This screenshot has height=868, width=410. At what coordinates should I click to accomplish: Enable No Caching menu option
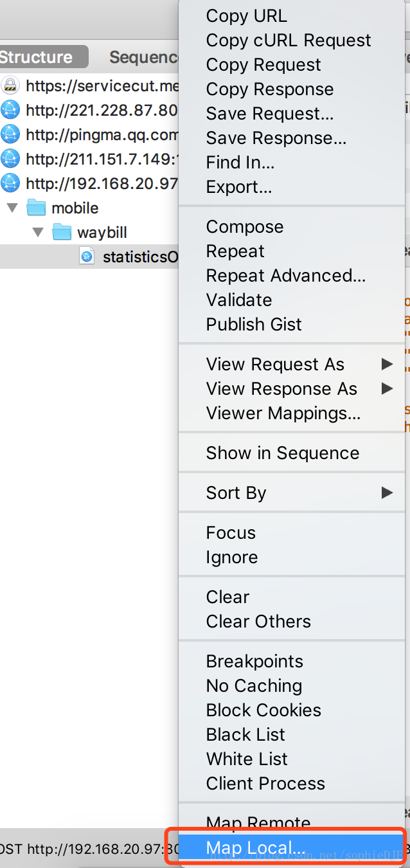(x=254, y=685)
